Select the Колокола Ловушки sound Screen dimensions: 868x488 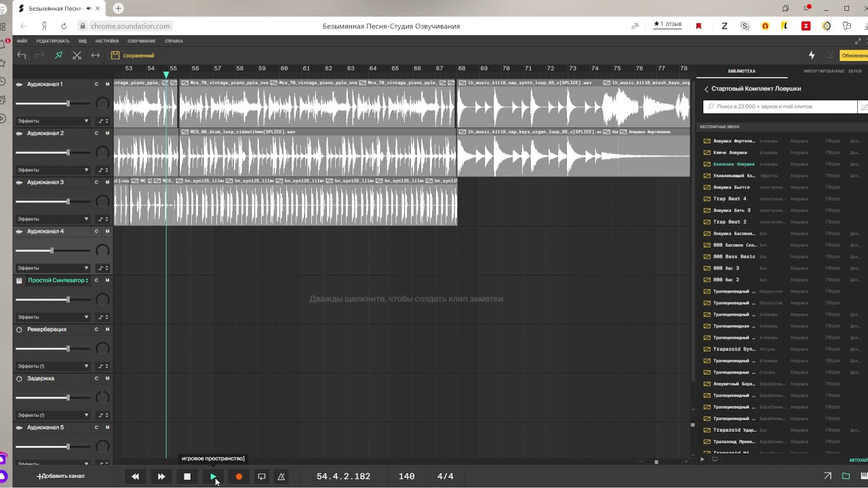click(734, 164)
